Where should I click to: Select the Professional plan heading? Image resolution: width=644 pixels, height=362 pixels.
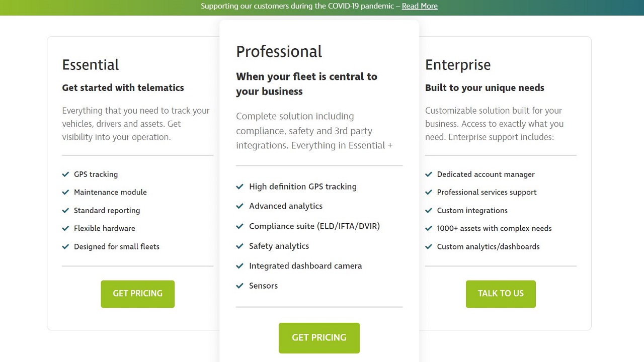click(279, 52)
